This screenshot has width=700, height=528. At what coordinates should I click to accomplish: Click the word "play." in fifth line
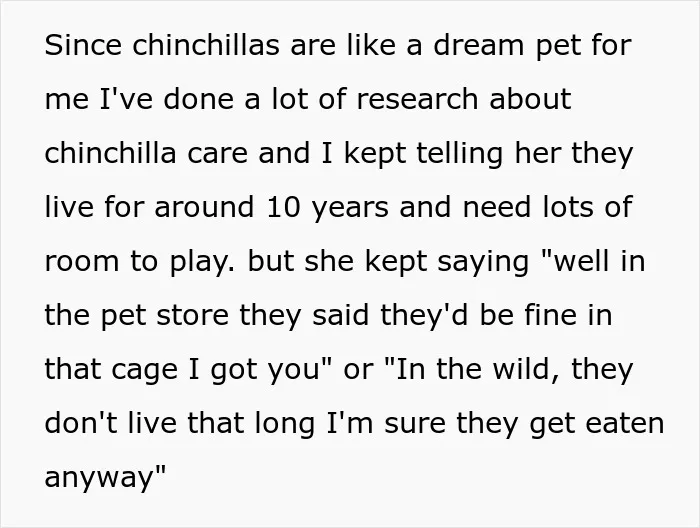coord(201,263)
